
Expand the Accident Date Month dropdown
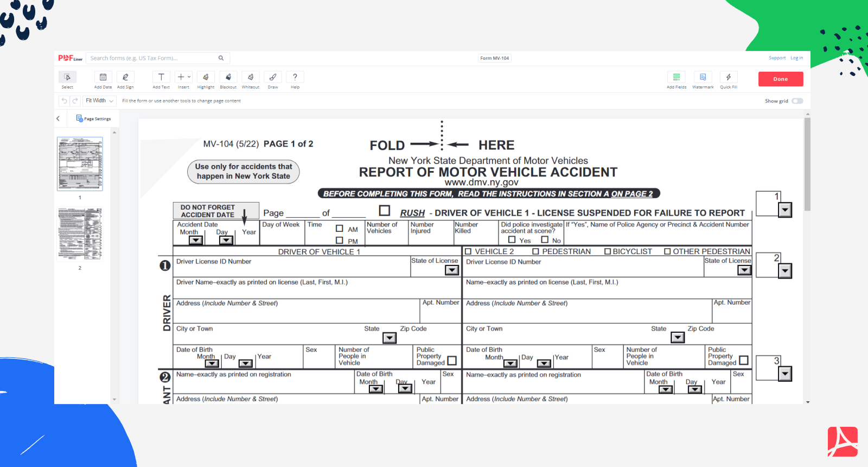click(x=196, y=240)
